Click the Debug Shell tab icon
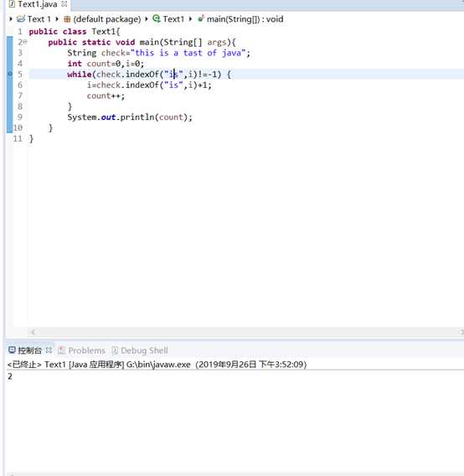 115,350
